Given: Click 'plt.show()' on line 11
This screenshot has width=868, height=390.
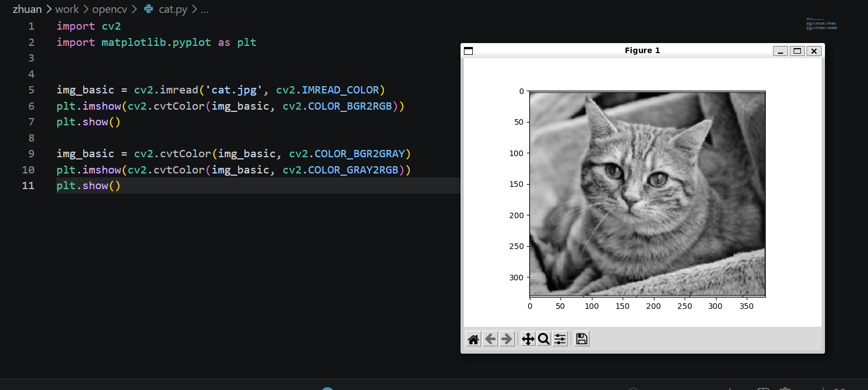Looking at the screenshot, I should [89, 186].
